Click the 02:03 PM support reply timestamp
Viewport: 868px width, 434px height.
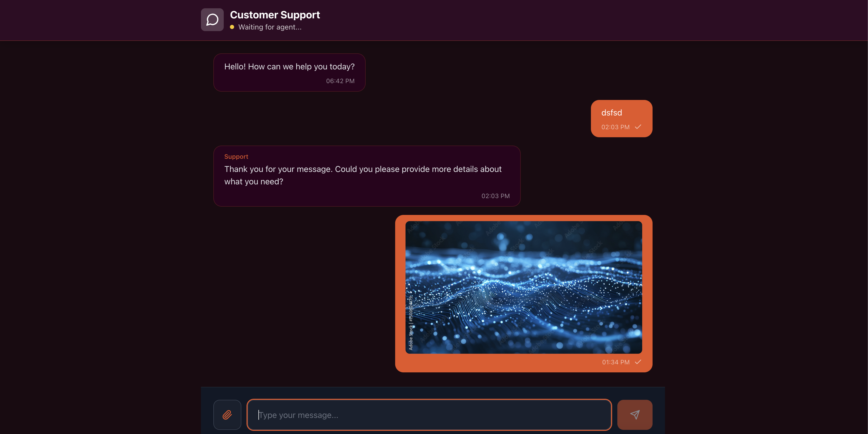tap(495, 196)
